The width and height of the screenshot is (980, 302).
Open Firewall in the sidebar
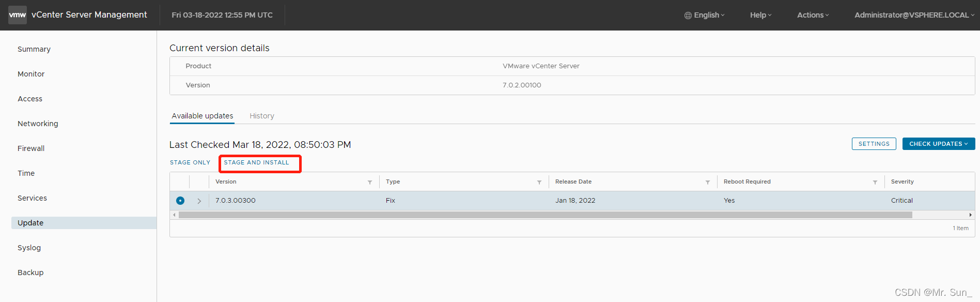(31, 148)
